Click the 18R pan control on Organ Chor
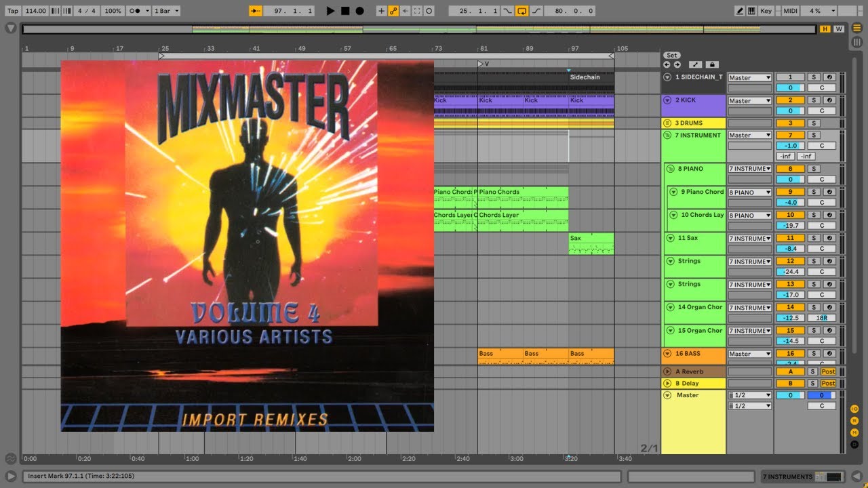Viewport: 868px width, 488px height. point(821,318)
